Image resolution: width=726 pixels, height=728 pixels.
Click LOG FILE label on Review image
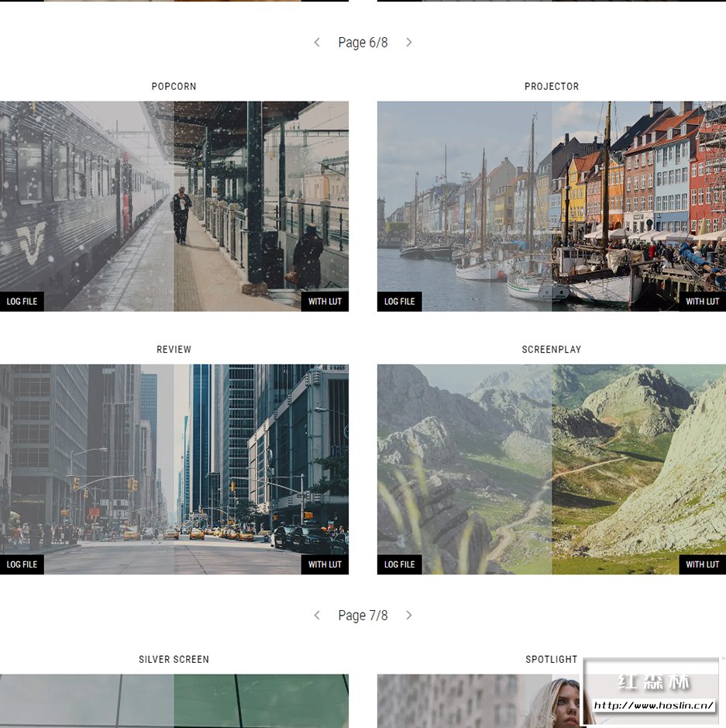coord(22,564)
